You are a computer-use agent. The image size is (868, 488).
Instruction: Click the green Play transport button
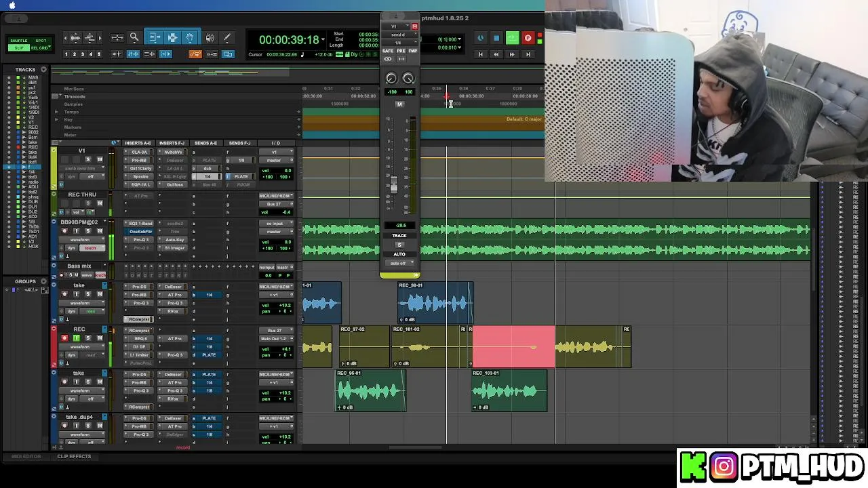[x=512, y=39]
